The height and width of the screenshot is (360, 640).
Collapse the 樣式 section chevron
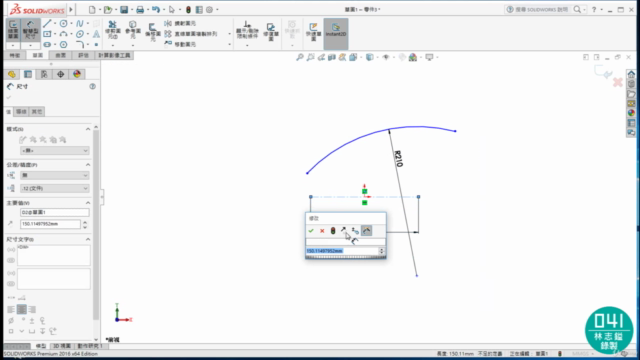(x=88, y=129)
